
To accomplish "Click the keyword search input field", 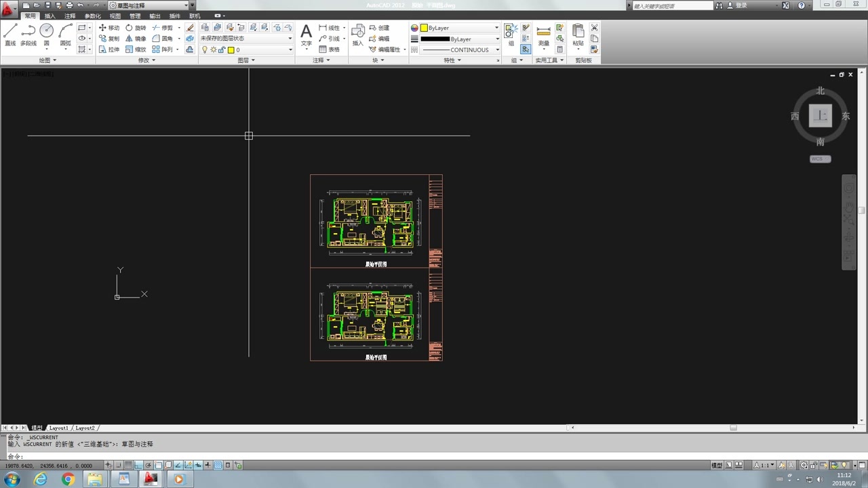I will (x=673, y=5).
